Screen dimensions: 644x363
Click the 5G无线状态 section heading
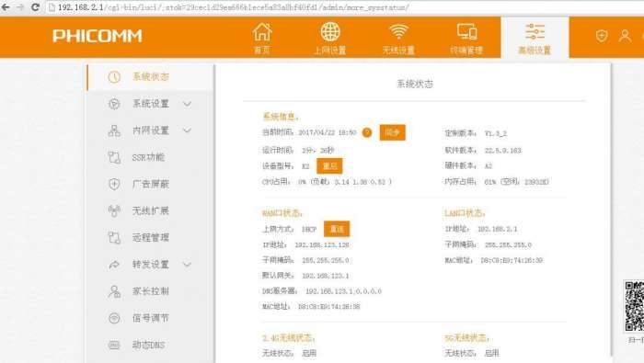(x=467, y=338)
